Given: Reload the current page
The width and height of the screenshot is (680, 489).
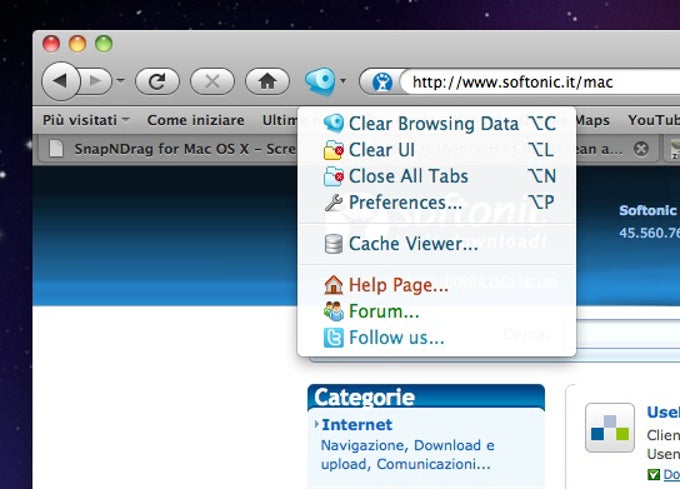Looking at the screenshot, I should (x=157, y=81).
